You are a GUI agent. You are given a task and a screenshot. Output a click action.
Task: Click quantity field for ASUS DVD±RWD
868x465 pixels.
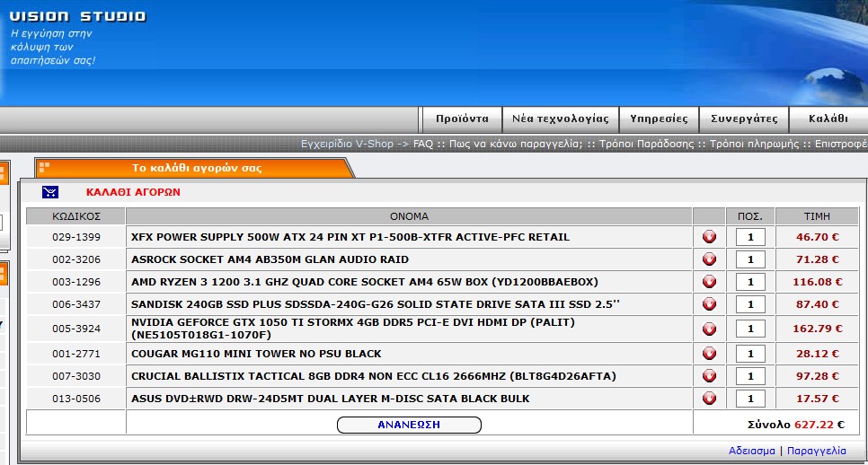tap(750, 399)
